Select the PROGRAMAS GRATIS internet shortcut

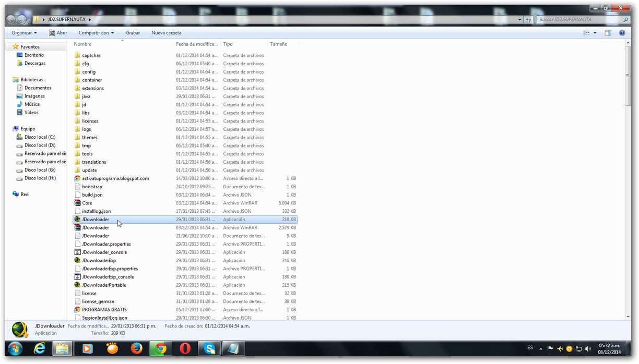point(185,310)
